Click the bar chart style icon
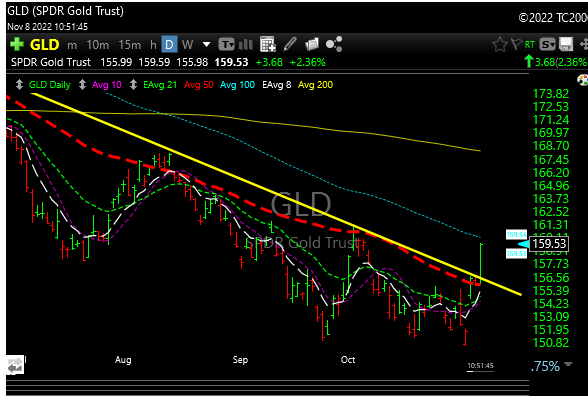Viewport: 588px width, 396px height. (246, 45)
